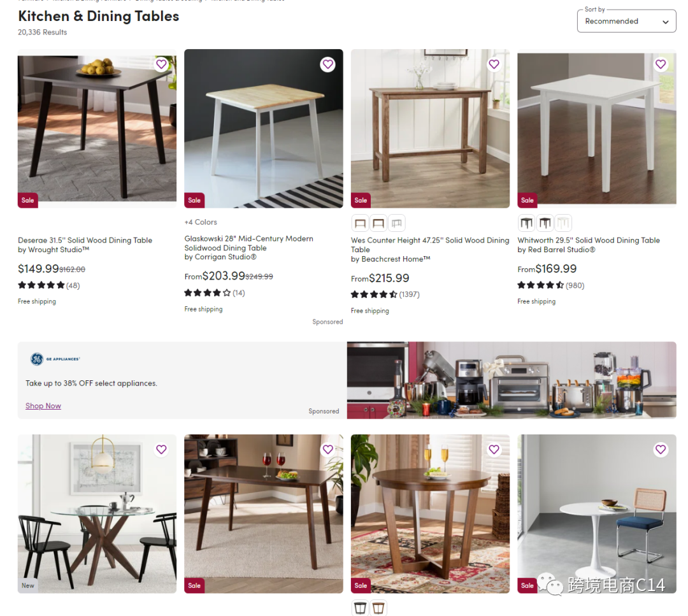Choose the white swatch for Whitworth table
This screenshot has height=616, width=688.
point(563,224)
